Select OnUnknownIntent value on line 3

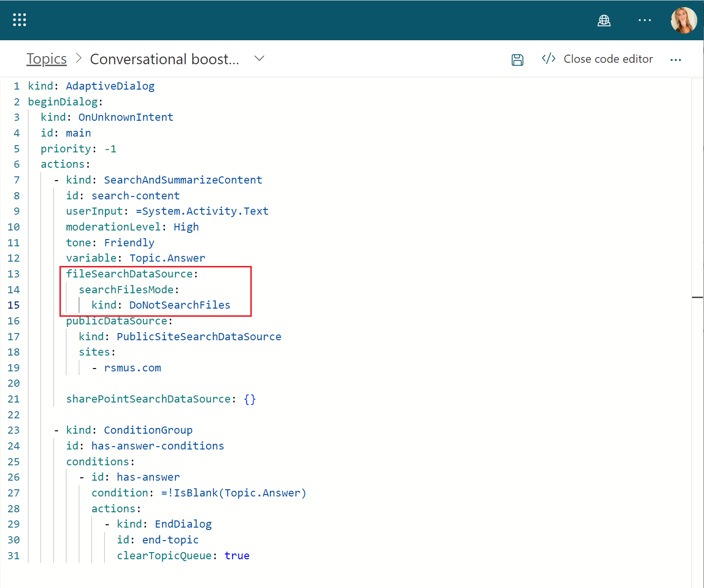[x=126, y=117]
